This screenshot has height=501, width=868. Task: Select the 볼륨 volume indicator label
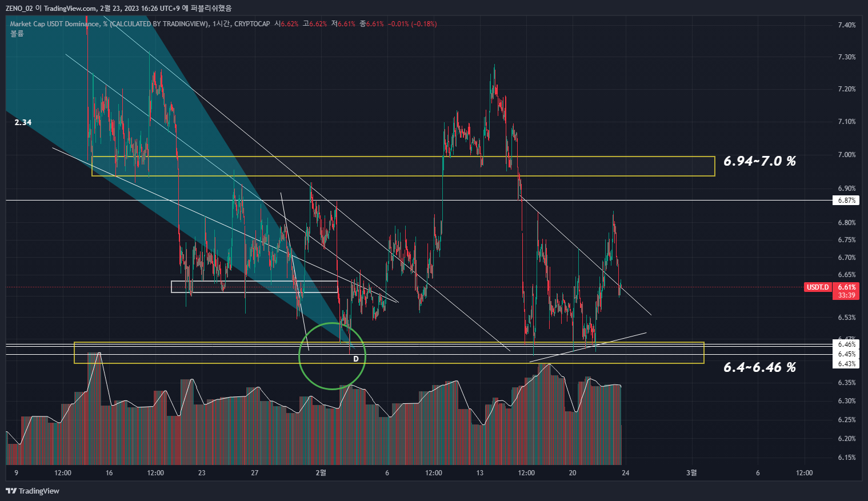pyautogui.click(x=17, y=34)
